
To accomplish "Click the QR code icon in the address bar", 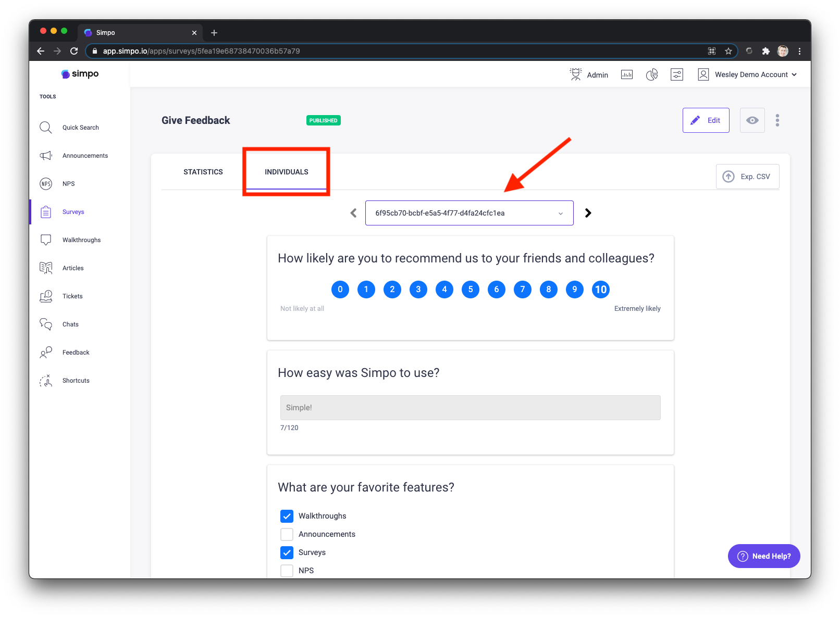I will (712, 51).
